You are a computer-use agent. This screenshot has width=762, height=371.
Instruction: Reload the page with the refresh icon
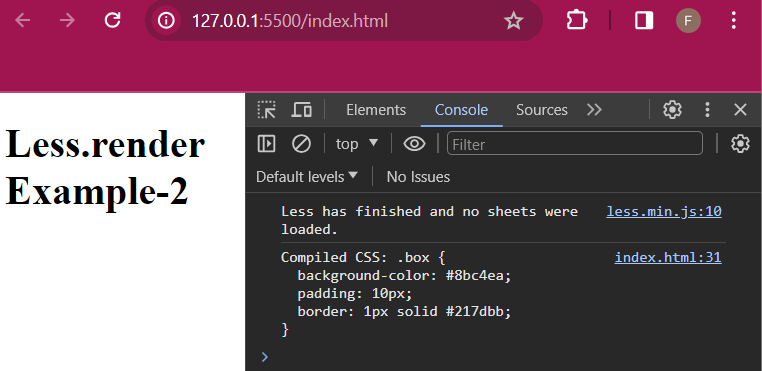pyautogui.click(x=113, y=20)
